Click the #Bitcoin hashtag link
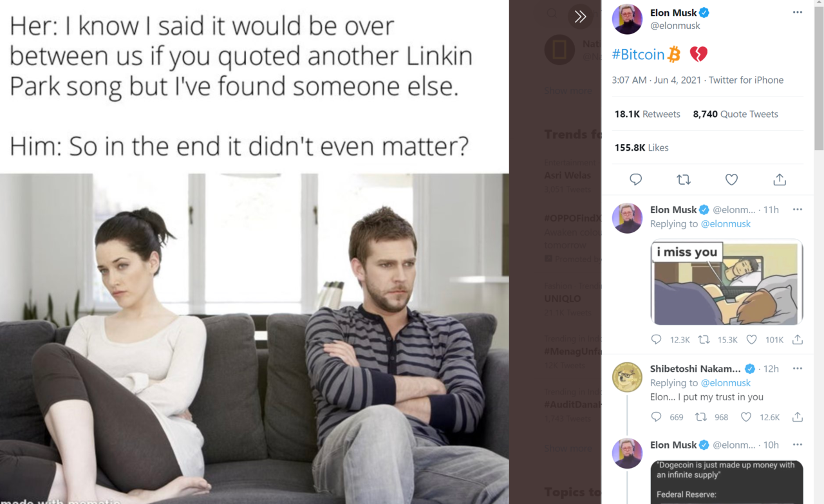This screenshot has width=824, height=504. (x=638, y=54)
